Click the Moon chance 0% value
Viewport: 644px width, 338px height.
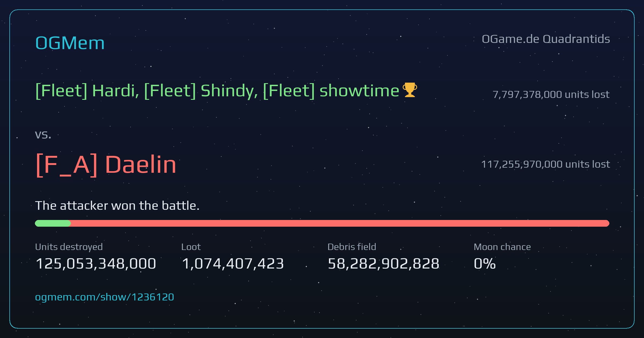pyautogui.click(x=485, y=263)
